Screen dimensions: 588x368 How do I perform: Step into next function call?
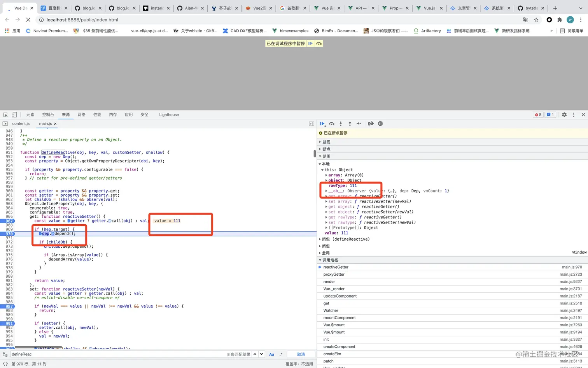(341, 124)
